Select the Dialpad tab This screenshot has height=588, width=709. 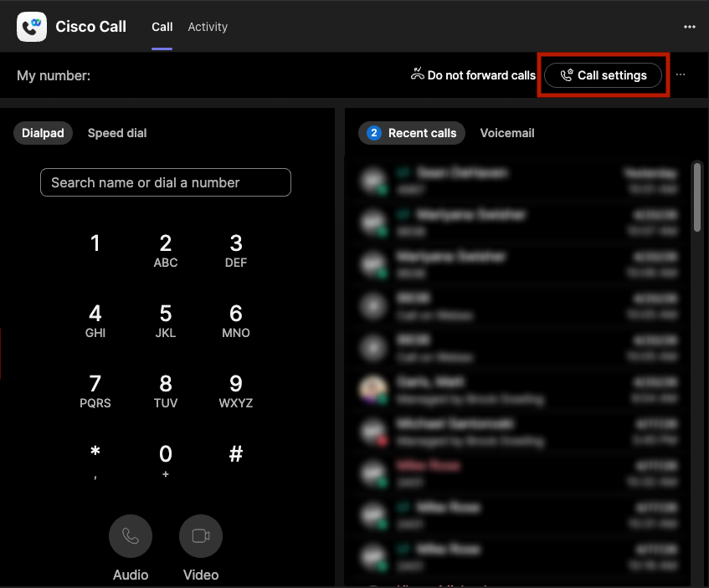pos(43,133)
